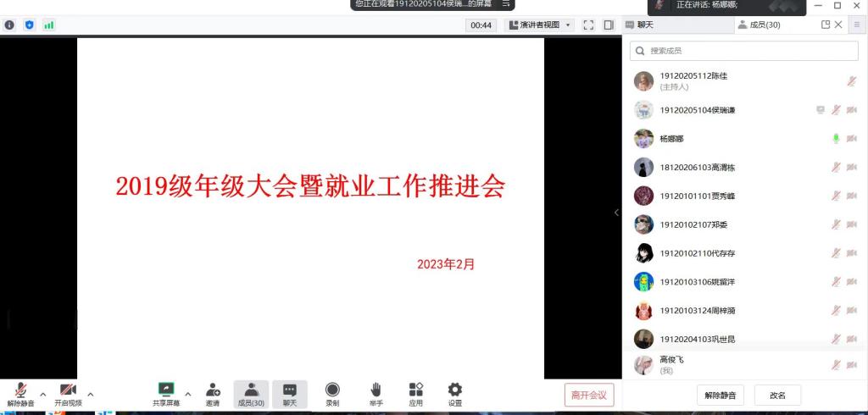
Task: Start recording with the 录制 icon
Action: [x=332, y=390]
